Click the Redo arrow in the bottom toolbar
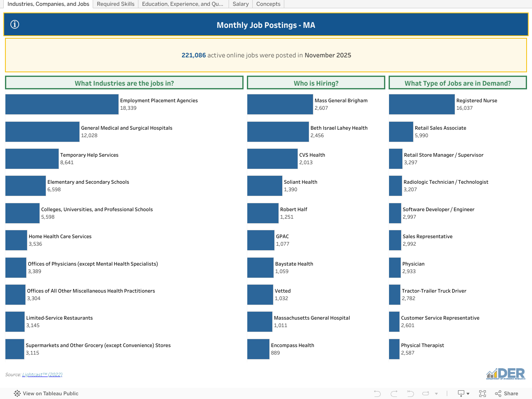This screenshot has width=532, height=399. [x=394, y=394]
